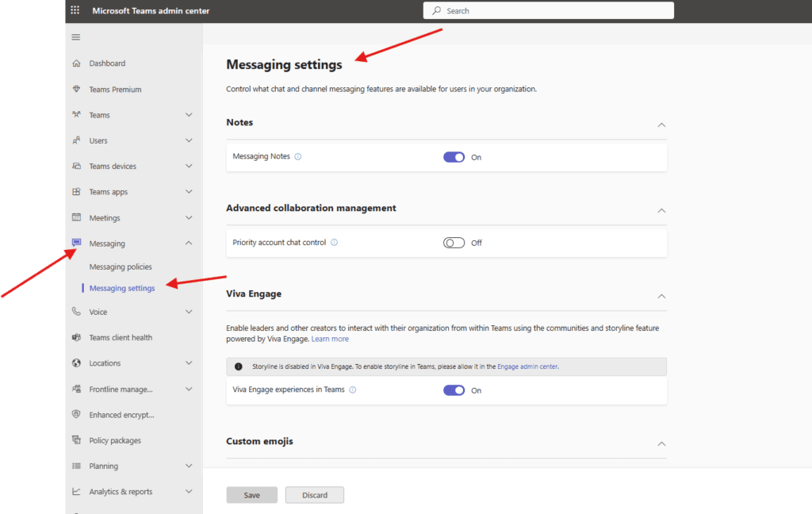Turn off the Messaging Notes toggle
This screenshot has height=514, width=812.
[x=454, y=157]
